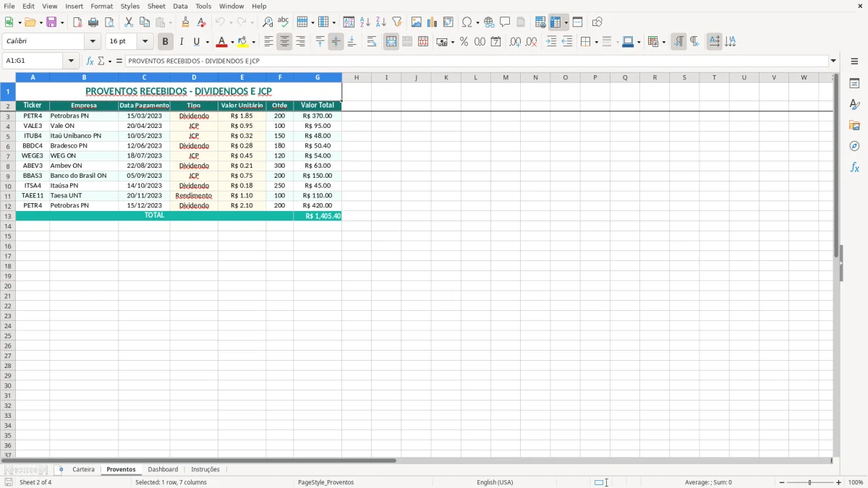868x488 pixels.
Task: Toggle Align Right
Action: tap(300, 42)
